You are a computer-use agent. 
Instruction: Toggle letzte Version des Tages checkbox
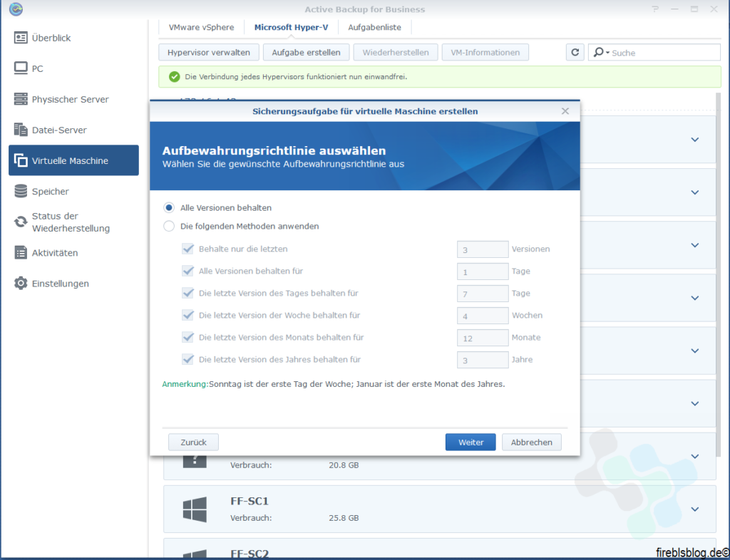click(x=187, y=293)
